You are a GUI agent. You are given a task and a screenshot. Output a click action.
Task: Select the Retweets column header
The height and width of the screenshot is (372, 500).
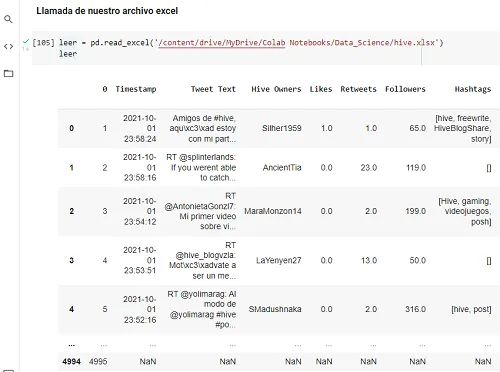358,89
